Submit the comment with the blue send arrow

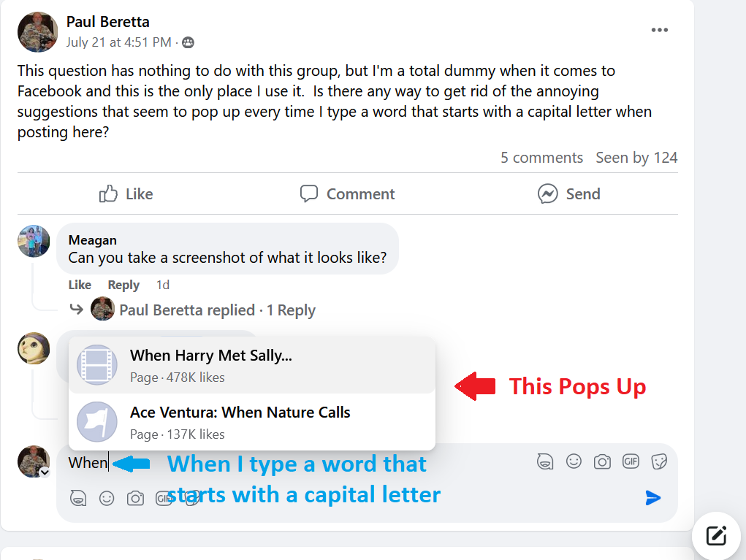[x=652, y=498]
